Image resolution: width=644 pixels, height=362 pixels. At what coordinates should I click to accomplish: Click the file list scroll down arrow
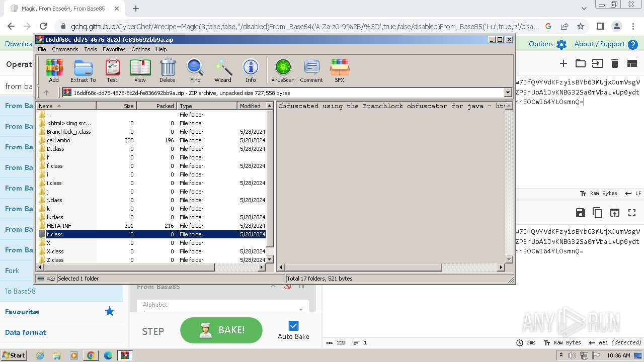[269, 259]
